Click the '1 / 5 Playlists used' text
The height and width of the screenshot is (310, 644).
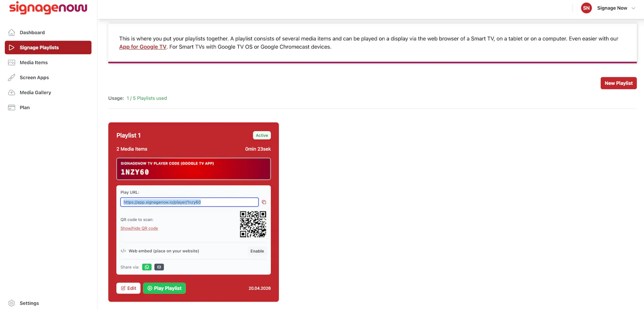[x=147, y=98]
